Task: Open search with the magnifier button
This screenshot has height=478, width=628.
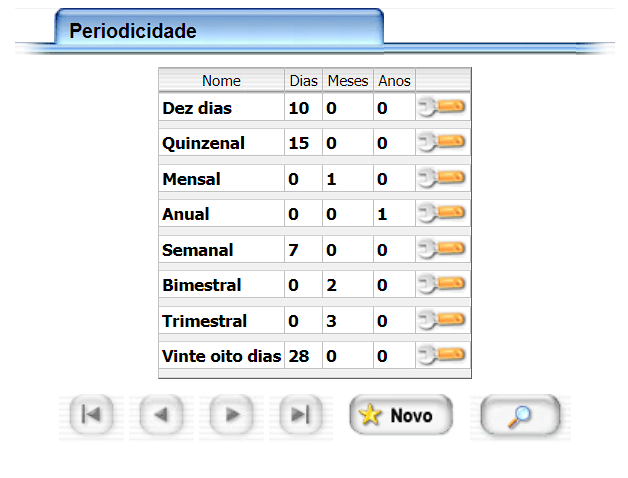Action: (520, 415)
